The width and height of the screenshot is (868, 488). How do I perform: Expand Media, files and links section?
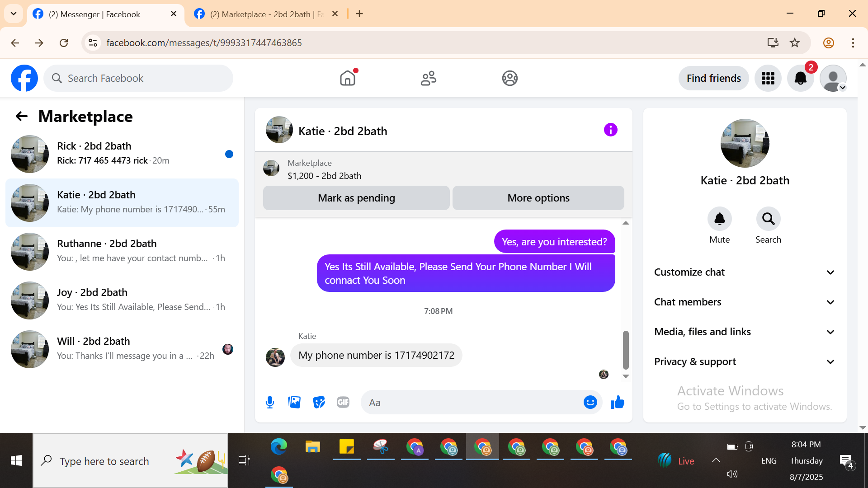click(x=745, y=332)
